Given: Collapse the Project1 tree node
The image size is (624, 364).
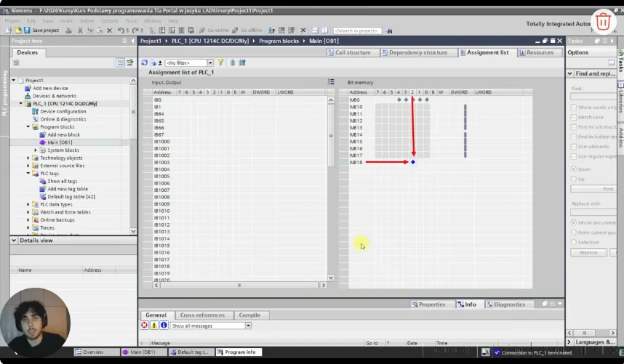Looking at the screenshot, I should 14,80.
